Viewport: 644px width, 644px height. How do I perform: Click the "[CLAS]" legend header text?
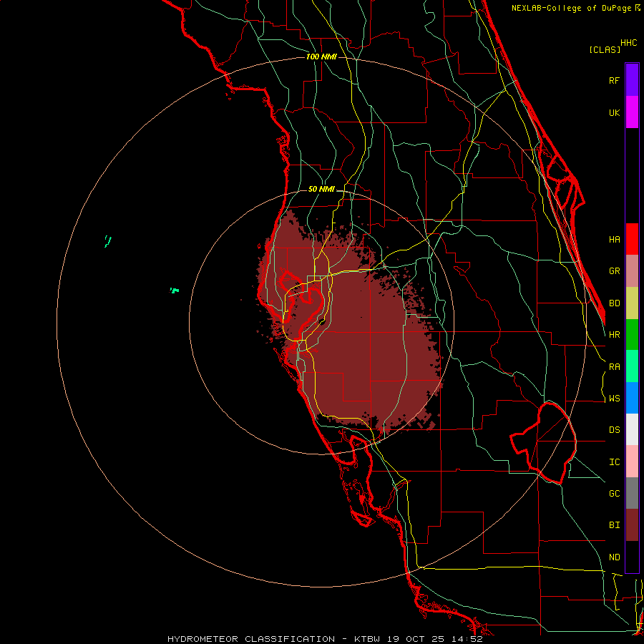pos(605,49)
